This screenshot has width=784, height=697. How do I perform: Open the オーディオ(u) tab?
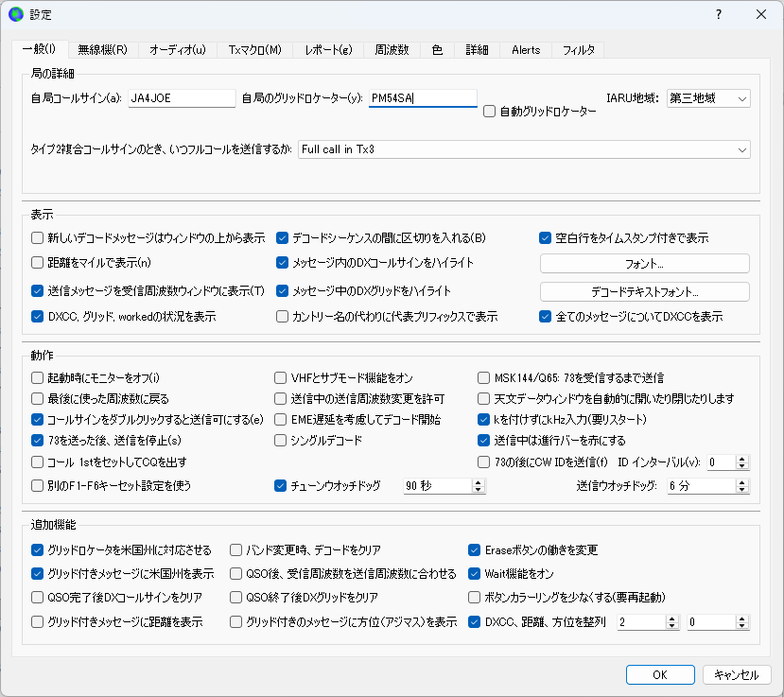178,50
